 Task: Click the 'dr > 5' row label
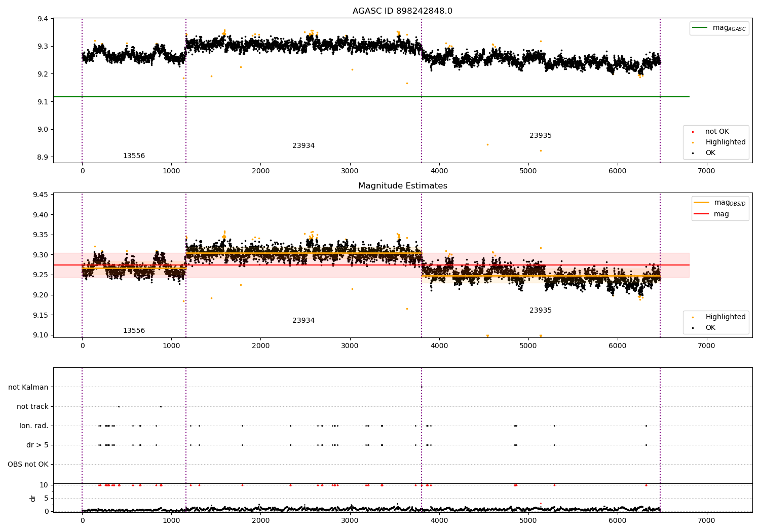[x=37, y=445]
